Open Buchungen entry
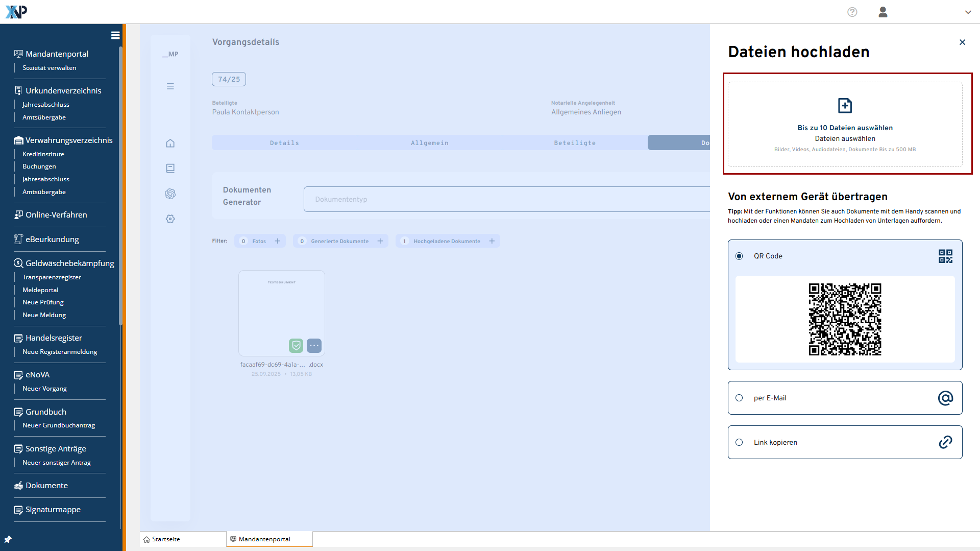Image resolution: width=980 pixels, height=551 pixels. 39,166
